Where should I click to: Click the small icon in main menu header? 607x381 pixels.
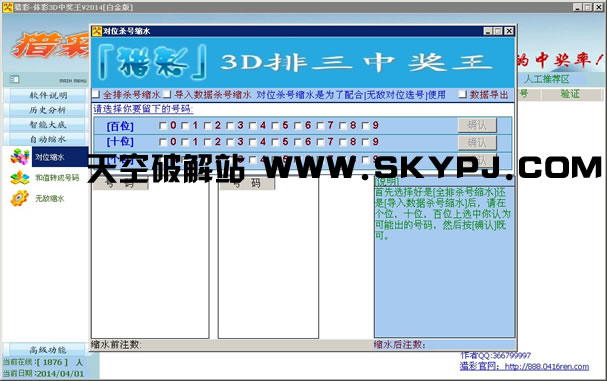[x=15, y=79]
